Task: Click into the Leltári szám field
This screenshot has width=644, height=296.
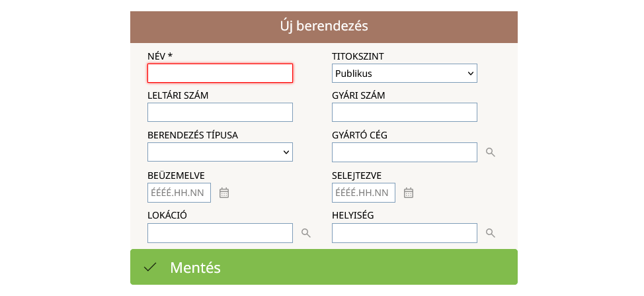Action: (x=220, y=113)
